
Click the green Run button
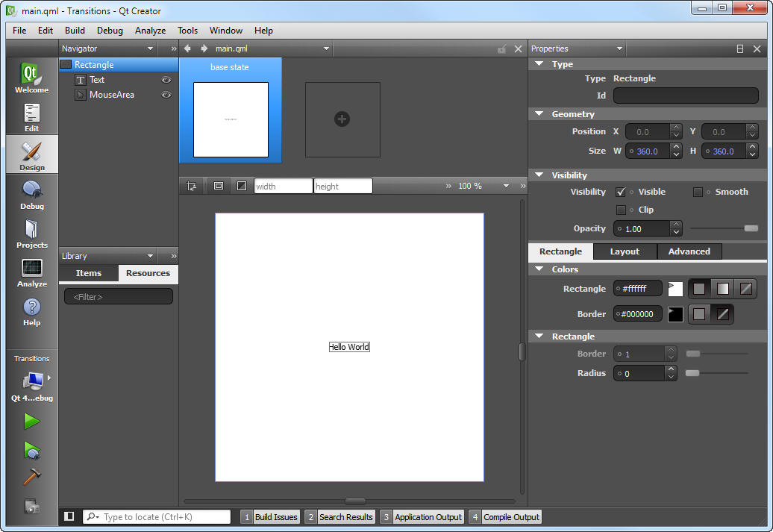click(31, 421)
